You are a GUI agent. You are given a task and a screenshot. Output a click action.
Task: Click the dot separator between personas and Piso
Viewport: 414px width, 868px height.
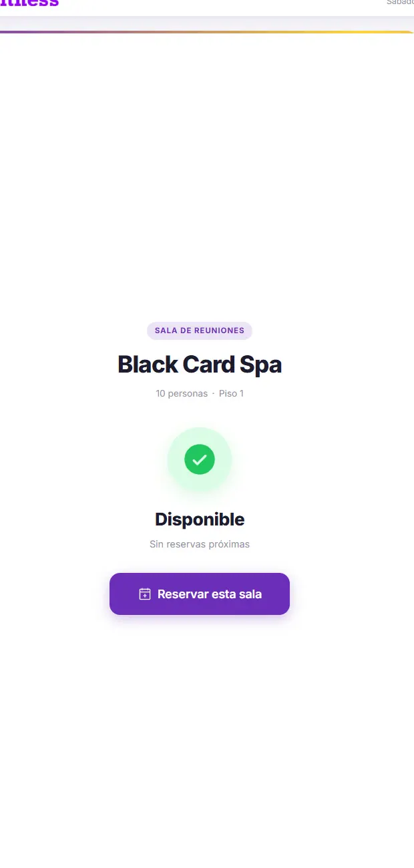(213, 393)
